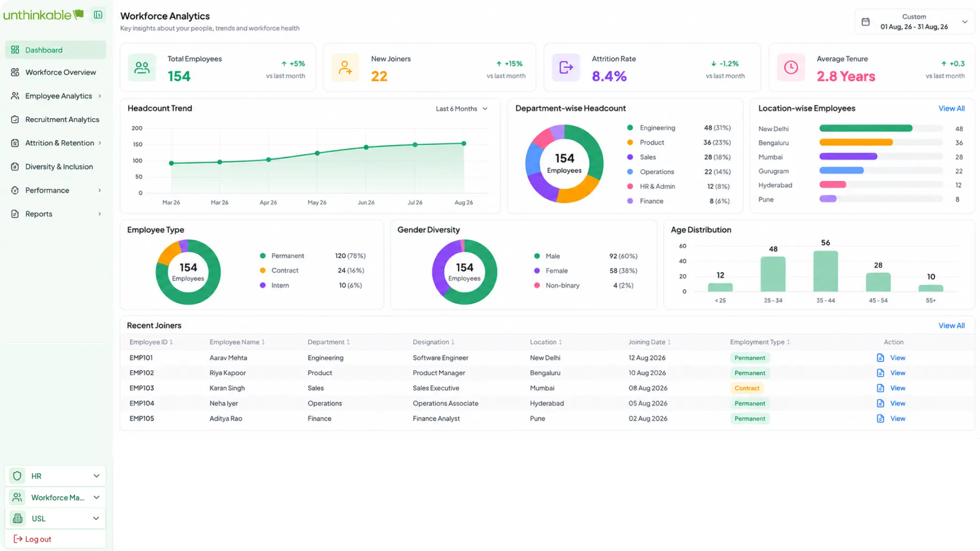Screen dimensions: 980x551
Task: Click the Contract badge in EMP103 row
Action: [x=747, y=388]
